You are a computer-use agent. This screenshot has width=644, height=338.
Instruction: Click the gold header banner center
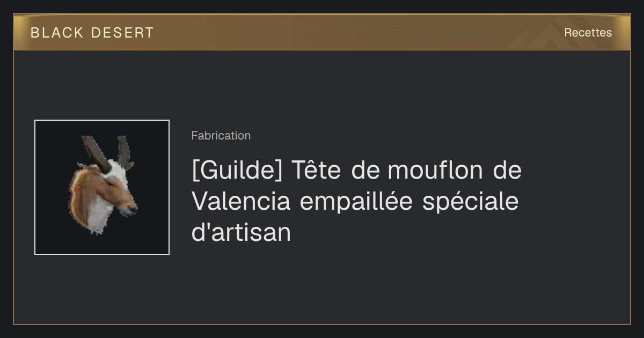(322, 32)
